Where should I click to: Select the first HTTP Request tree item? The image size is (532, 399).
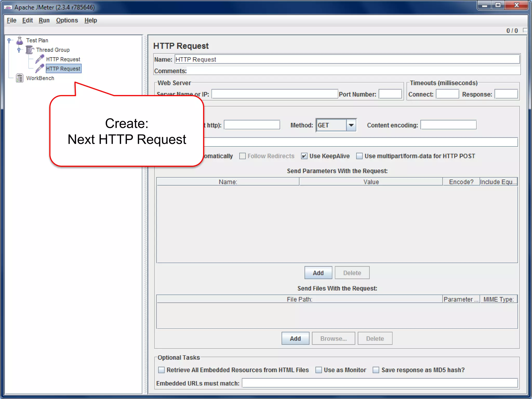[x=63, y=59]
